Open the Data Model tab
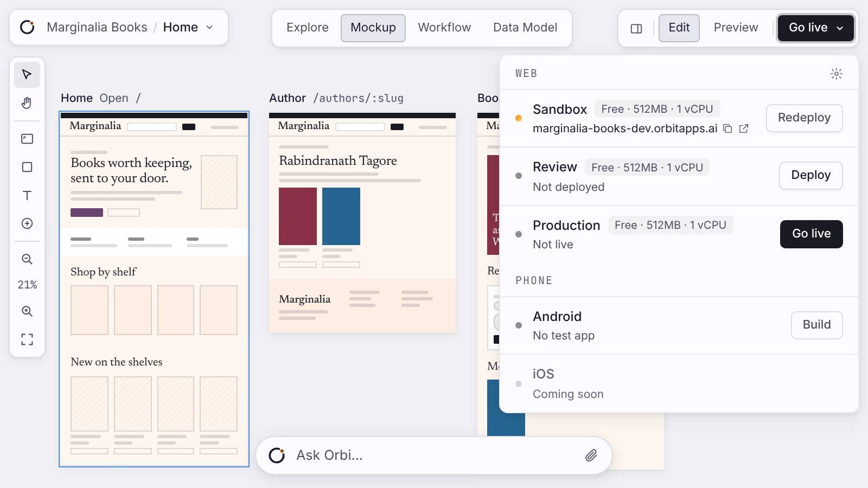The width and height of the screenshot is (868, 488). coord(525,28)
